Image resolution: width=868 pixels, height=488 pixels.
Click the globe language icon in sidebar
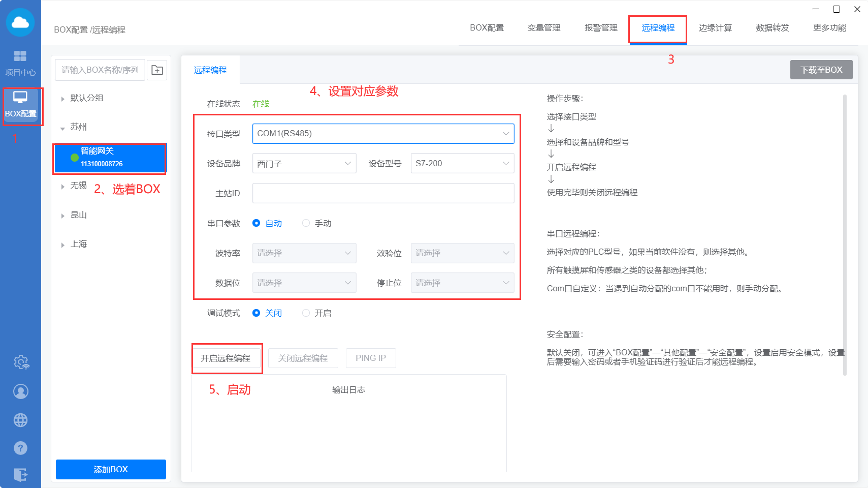[x=21, y=420]
